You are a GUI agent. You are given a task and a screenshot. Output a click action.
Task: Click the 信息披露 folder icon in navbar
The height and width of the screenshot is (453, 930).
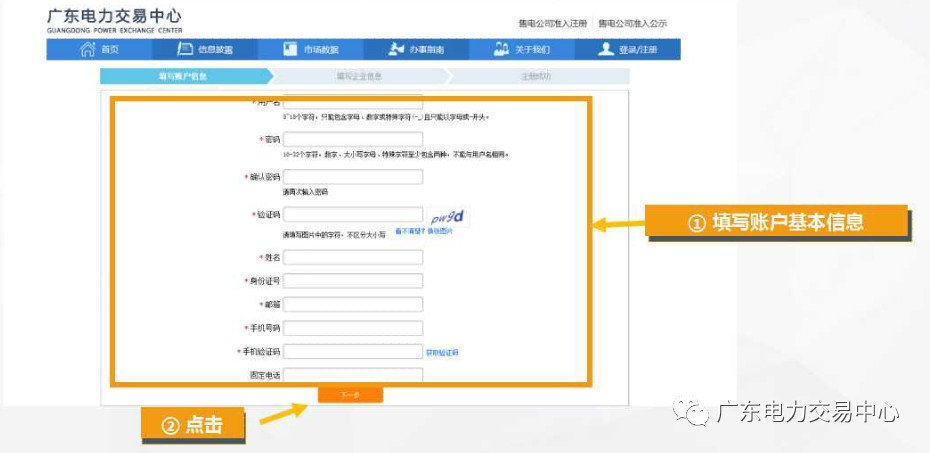pyautogui.click(x=185, y=49)
